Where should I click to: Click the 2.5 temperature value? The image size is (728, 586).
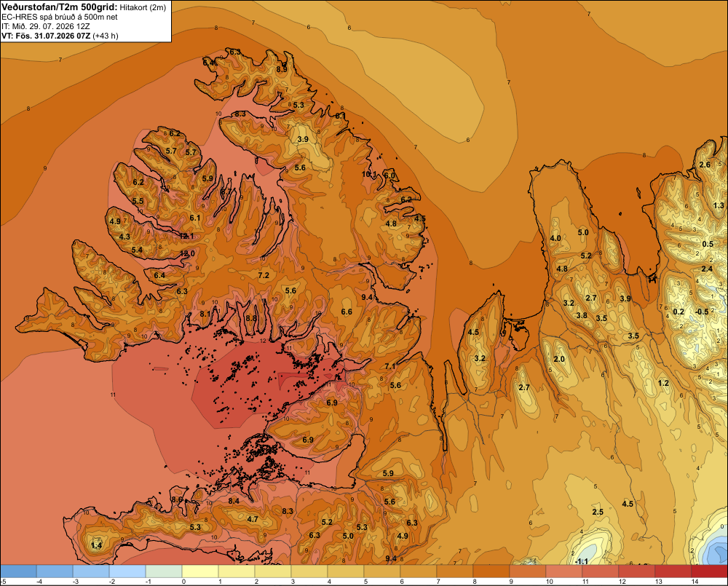point(598,512)
